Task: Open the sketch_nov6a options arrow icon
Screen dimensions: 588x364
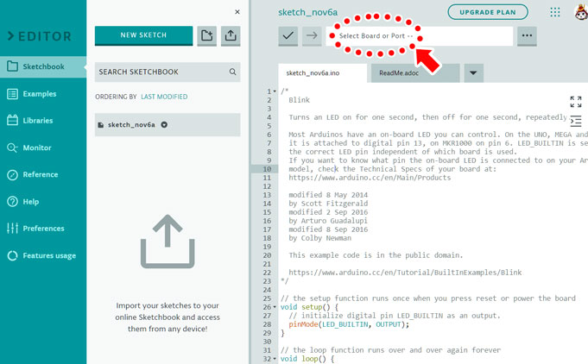Action: (164, 125)
